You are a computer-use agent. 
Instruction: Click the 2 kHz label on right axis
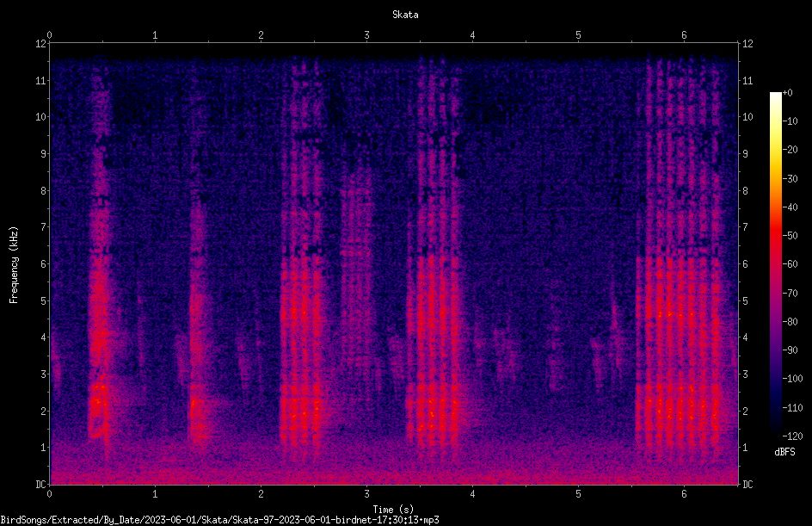click(746, 411)
